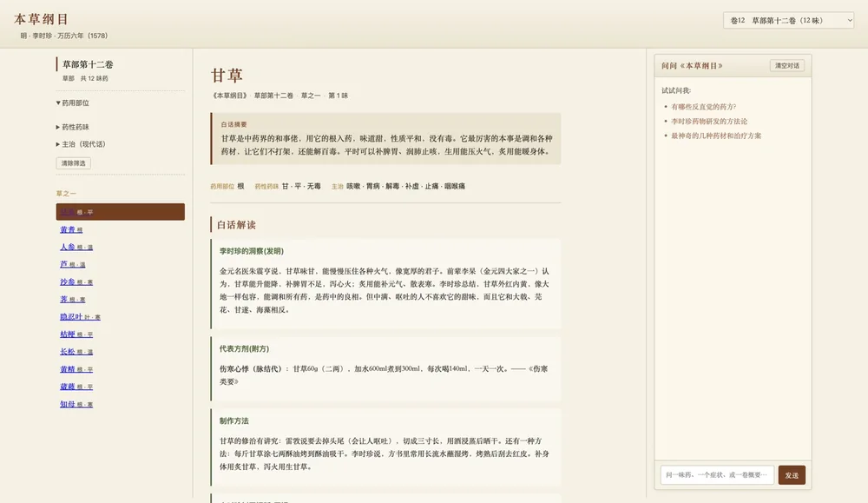
Task: Expand the 主治（现代话）filter section
Action: [x=81, y=144]
